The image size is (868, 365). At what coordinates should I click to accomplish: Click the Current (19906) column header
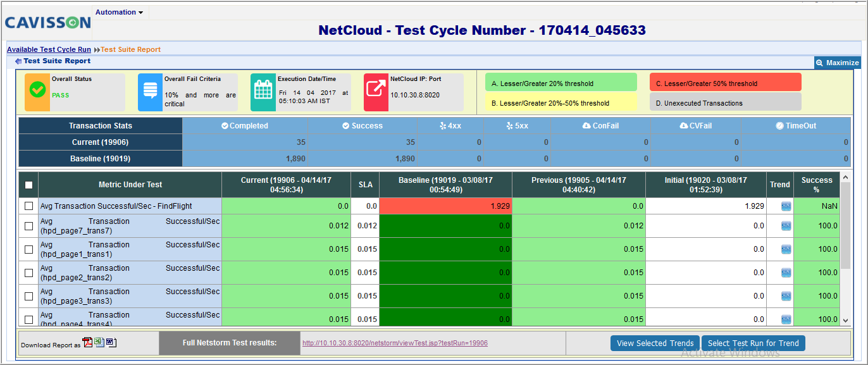[x=286, y=185]
